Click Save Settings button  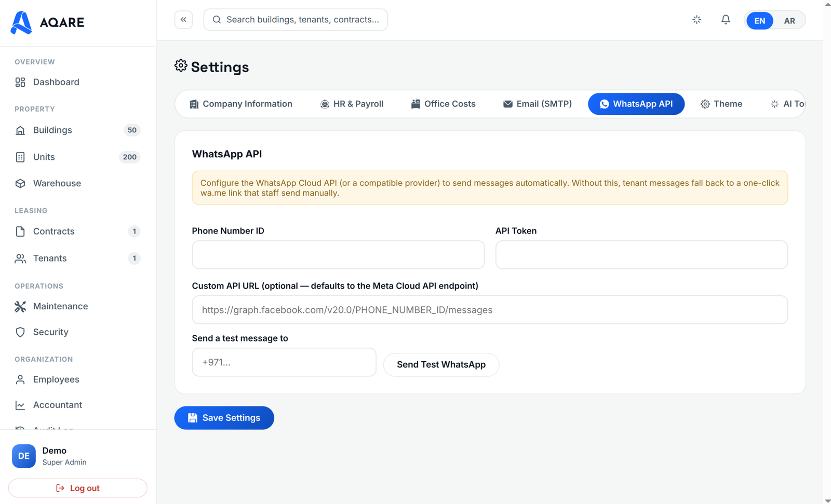pyautogui.click(x=224, y=418)
